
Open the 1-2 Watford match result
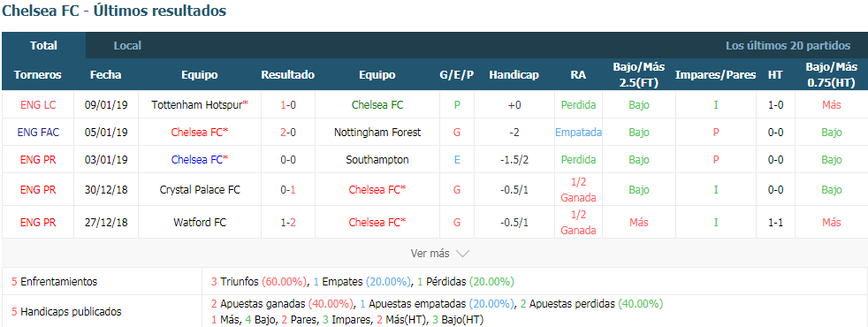click(288, 223)
